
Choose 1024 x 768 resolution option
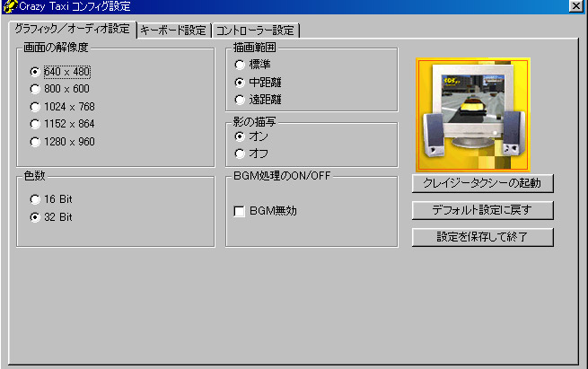tap(35, 106)
